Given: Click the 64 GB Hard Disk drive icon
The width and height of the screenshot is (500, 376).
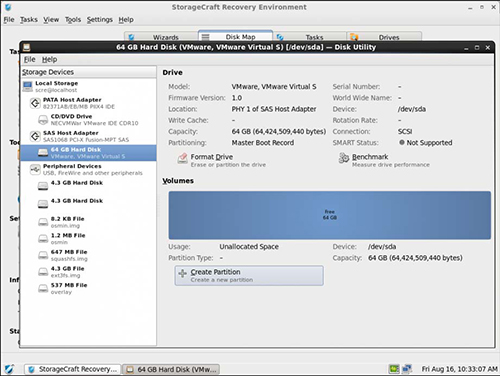Looking at the screenshot, I should 43,153.
